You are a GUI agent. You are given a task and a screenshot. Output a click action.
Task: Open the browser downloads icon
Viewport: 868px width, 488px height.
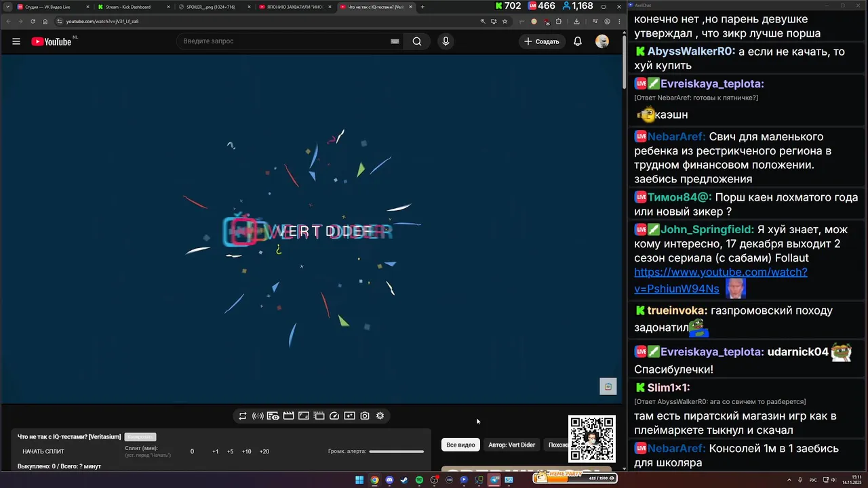[x=576, y=21]
